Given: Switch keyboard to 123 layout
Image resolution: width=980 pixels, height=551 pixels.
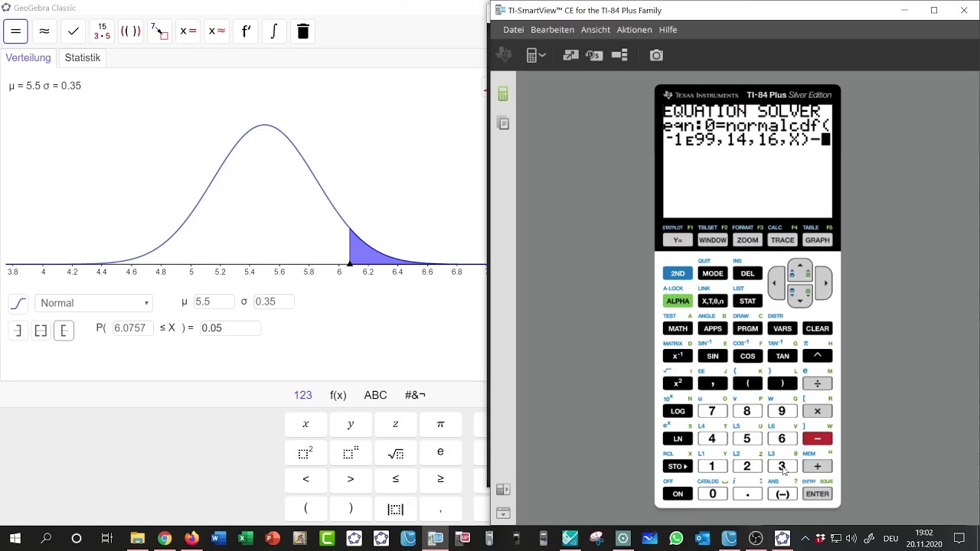Looking at the screenshot, I should point(303,395).
